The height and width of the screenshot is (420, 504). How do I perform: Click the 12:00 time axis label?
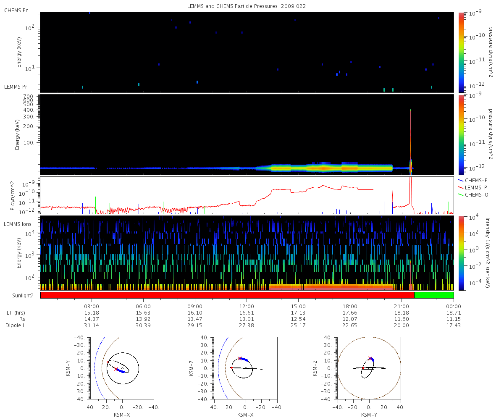(x=247, y=306)
